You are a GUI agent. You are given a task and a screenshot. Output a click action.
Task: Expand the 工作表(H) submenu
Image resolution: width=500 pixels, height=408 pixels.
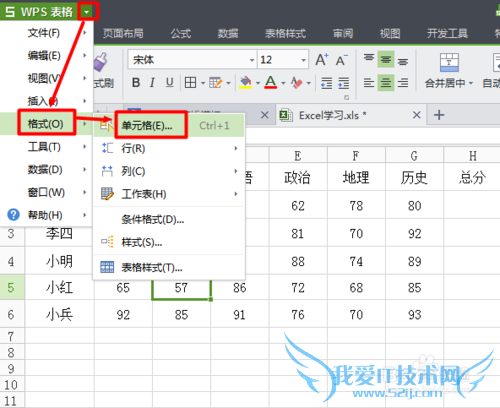(x=144, y=194)
